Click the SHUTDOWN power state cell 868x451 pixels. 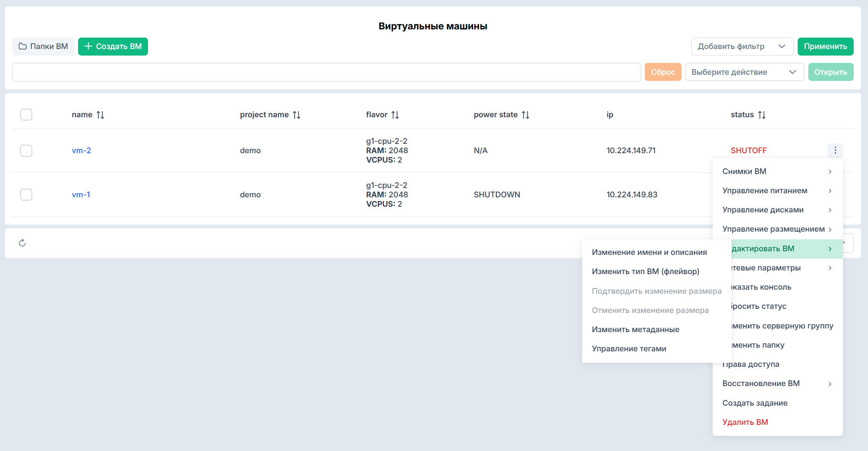point(497,194)
